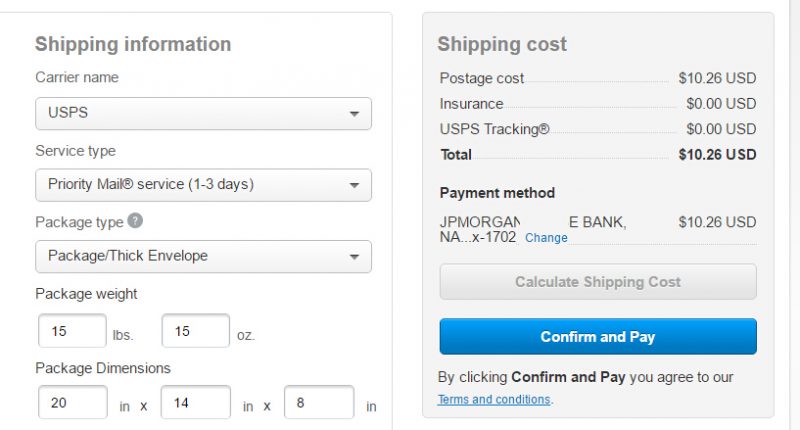The image size is (800, 430).
Task: Focus the package weight ounces field
Action: tap(195, 331)
